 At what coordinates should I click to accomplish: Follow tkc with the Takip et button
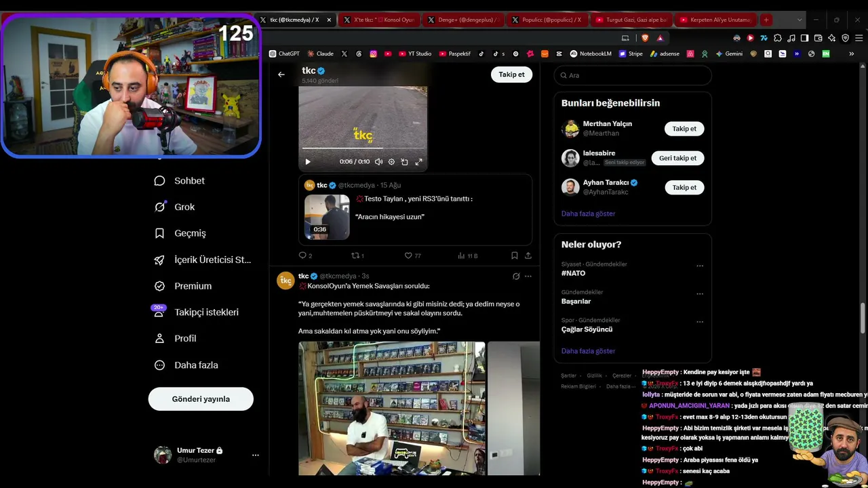tap(511, 75)
